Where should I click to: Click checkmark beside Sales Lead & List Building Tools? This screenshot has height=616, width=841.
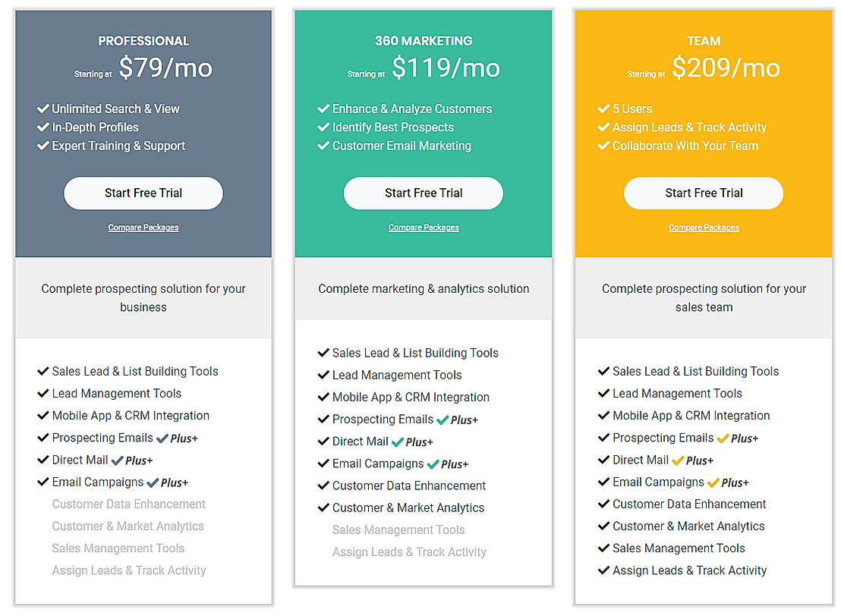pos(43,371)
